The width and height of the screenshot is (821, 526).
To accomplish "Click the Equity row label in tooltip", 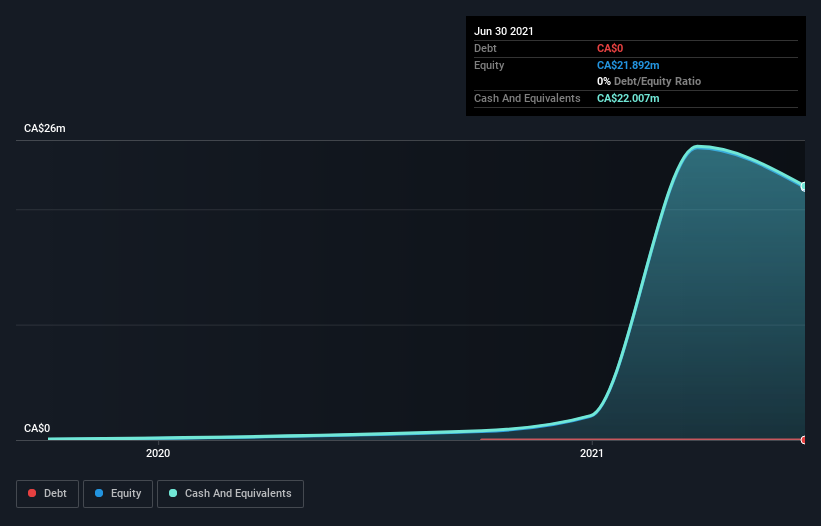I will click(489, 65).
